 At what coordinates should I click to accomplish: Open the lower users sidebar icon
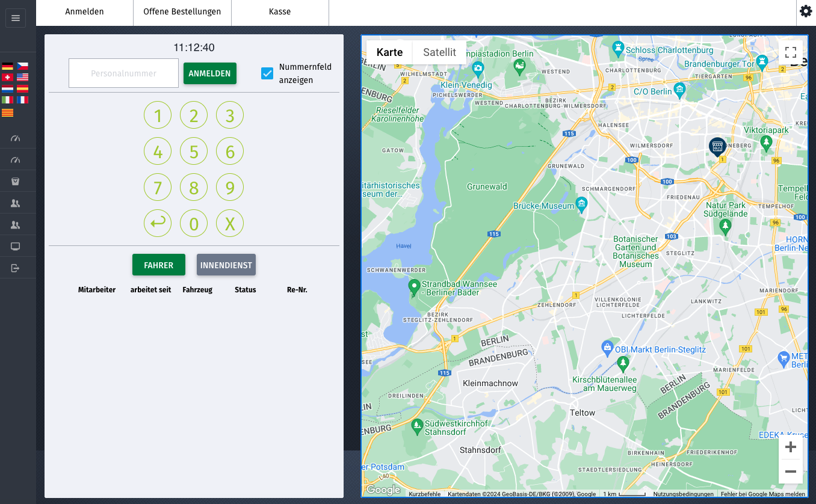(16, 225)
